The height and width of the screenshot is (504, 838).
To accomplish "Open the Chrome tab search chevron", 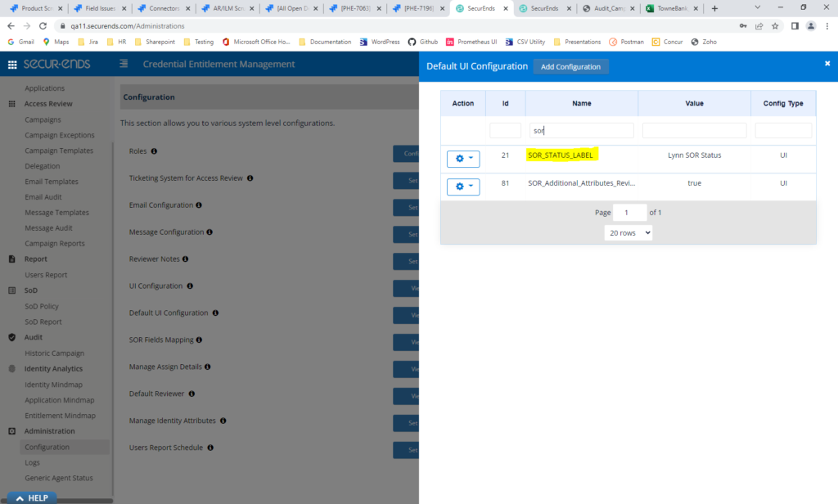I will [x=757, y=7].
